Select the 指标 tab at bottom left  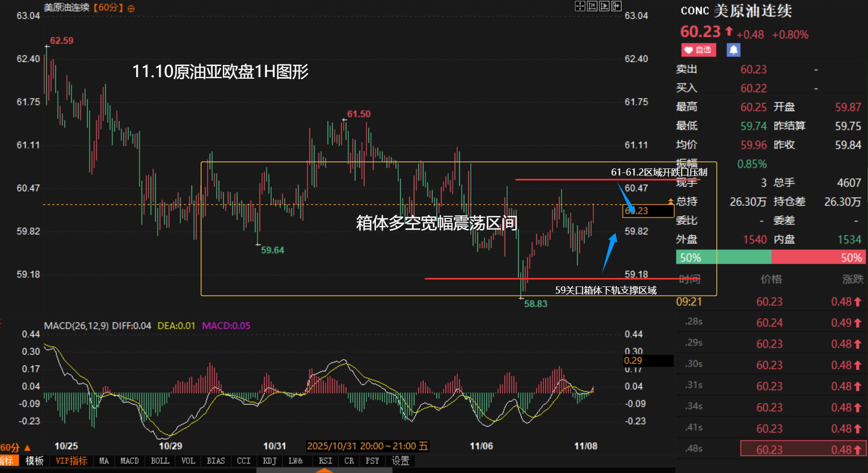(x=8, y=461)
